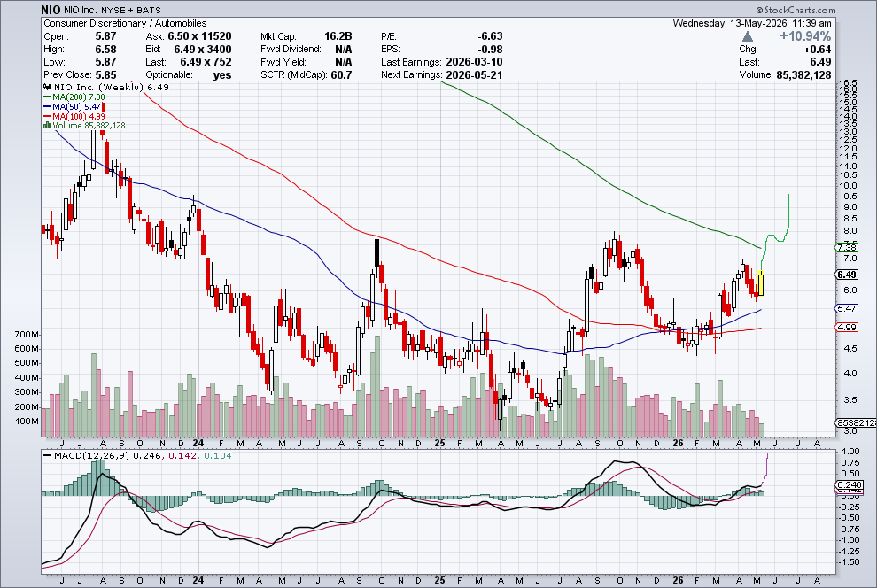
Task: Click the Chg value +0.64
Action: pyautogui.click(x=817, y=50)
